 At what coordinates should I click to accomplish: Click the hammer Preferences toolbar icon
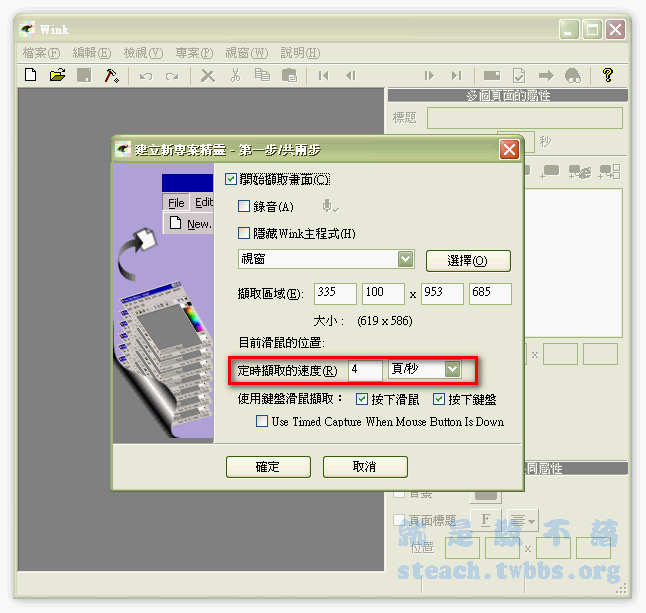pos(111,75)
